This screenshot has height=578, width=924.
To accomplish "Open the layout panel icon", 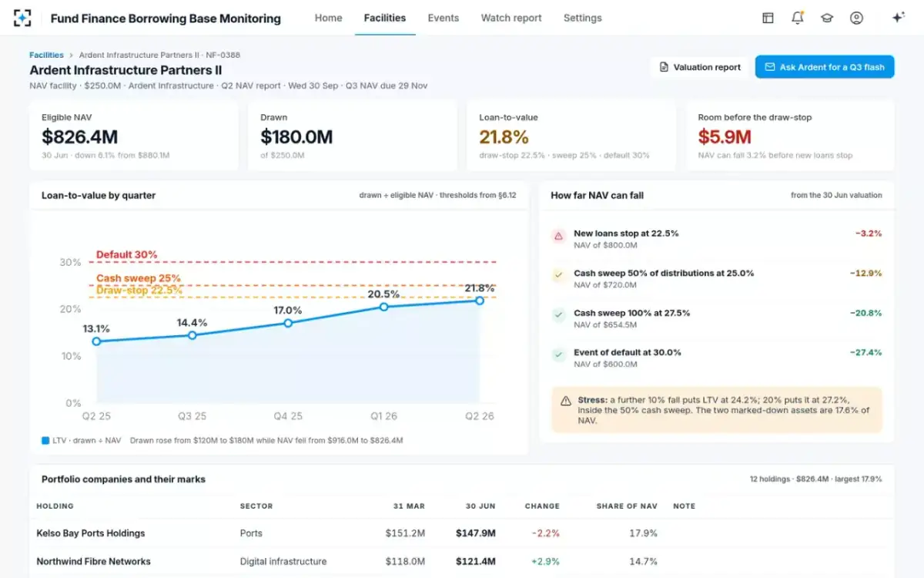I will (x=768, y=18).
